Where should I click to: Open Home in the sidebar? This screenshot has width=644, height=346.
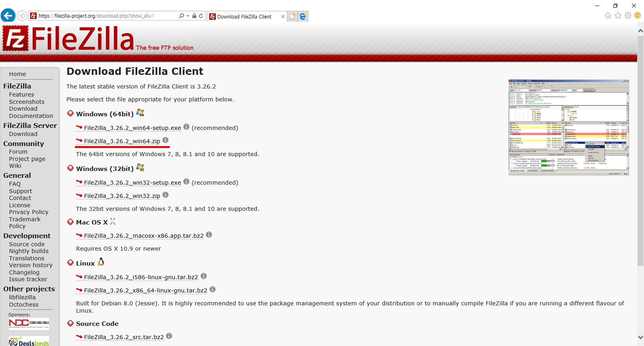point(17,74)
